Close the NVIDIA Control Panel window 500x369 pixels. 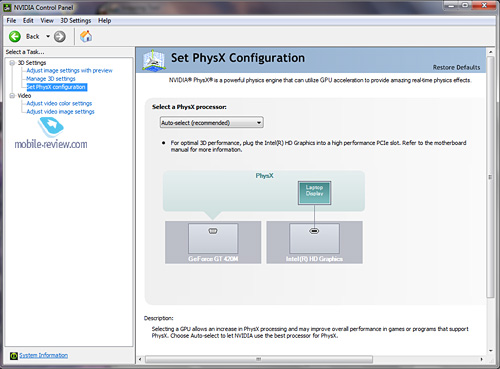(484, 5)
